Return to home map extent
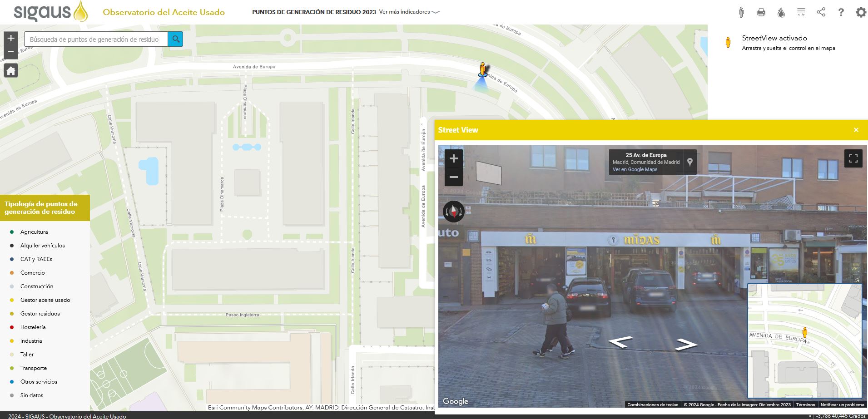Image resolution: width=868 pixels, height=419 pixels. [x=11, y=71]
